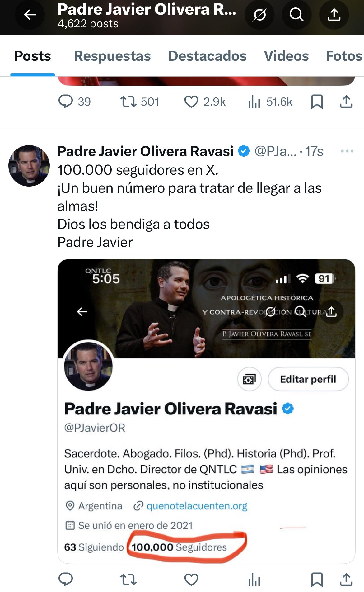Open the quenotelacuenten.org link
Screen dimensions: 364x592
click(197, 506)
